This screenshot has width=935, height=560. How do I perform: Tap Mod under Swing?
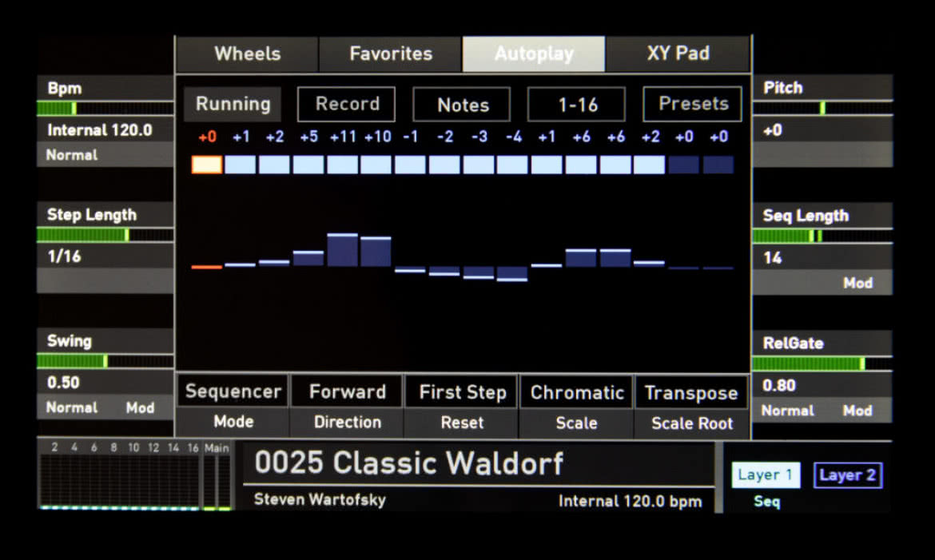coord(140,408)
